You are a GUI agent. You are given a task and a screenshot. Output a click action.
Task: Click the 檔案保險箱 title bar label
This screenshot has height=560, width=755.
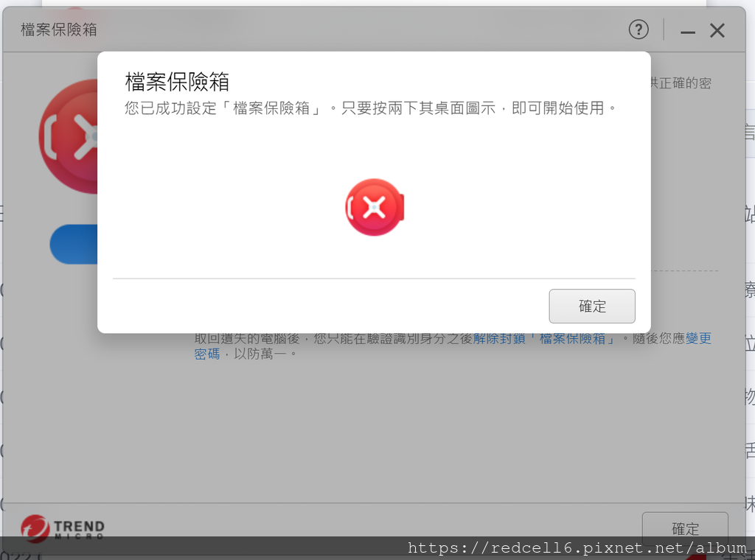(59, 29)
